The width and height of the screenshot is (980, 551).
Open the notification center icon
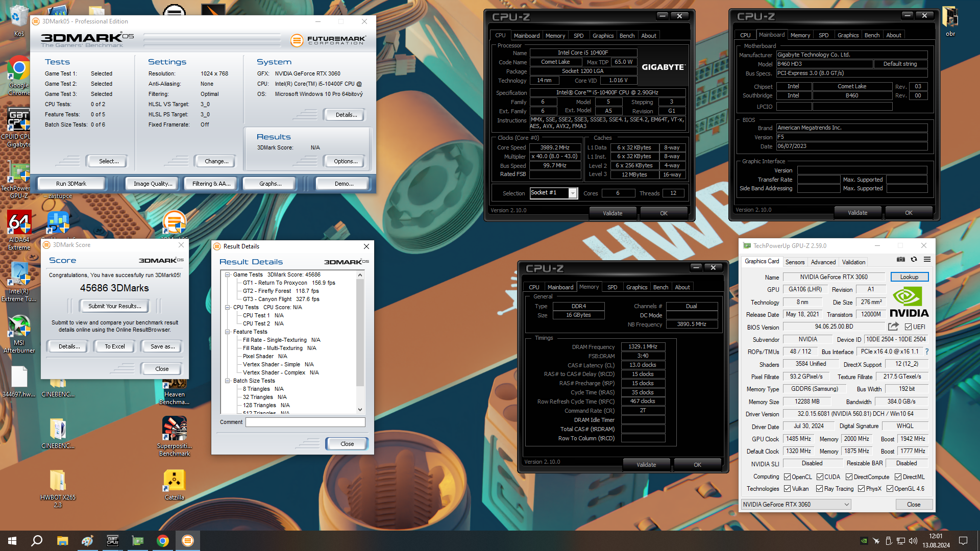click(963, 541)
